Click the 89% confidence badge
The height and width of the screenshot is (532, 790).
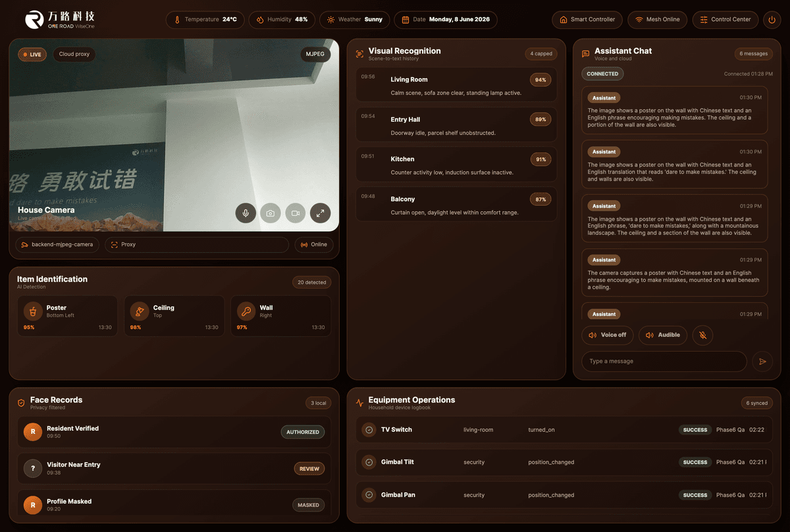point(540,120)
